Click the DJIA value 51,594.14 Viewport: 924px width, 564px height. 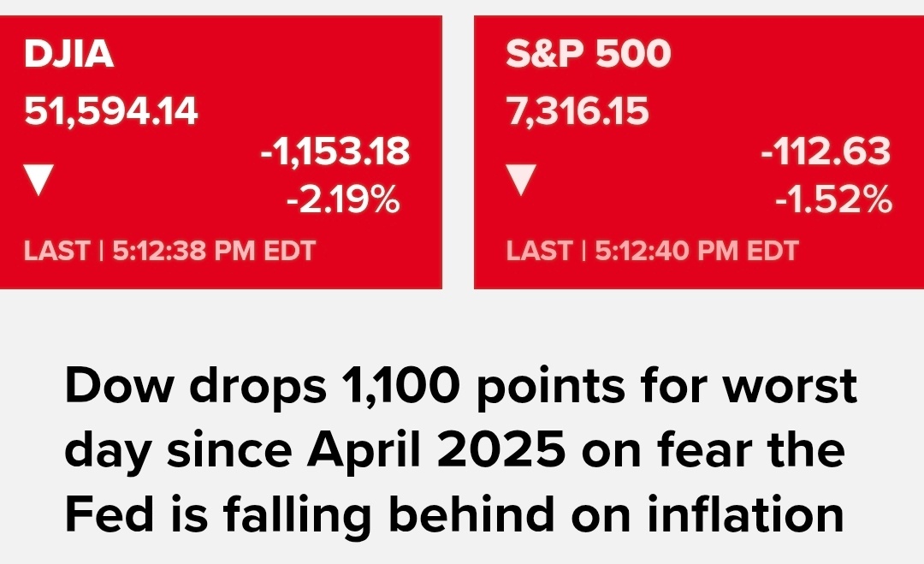110,111
